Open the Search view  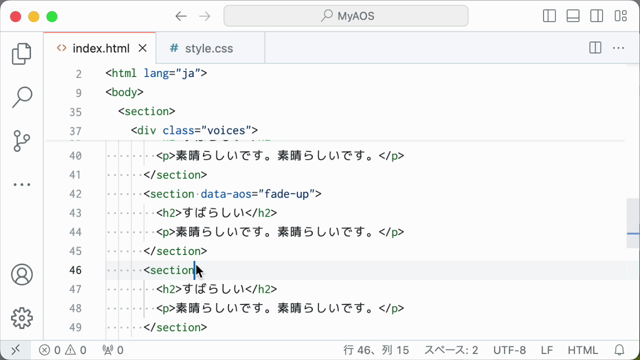point(22,97)
